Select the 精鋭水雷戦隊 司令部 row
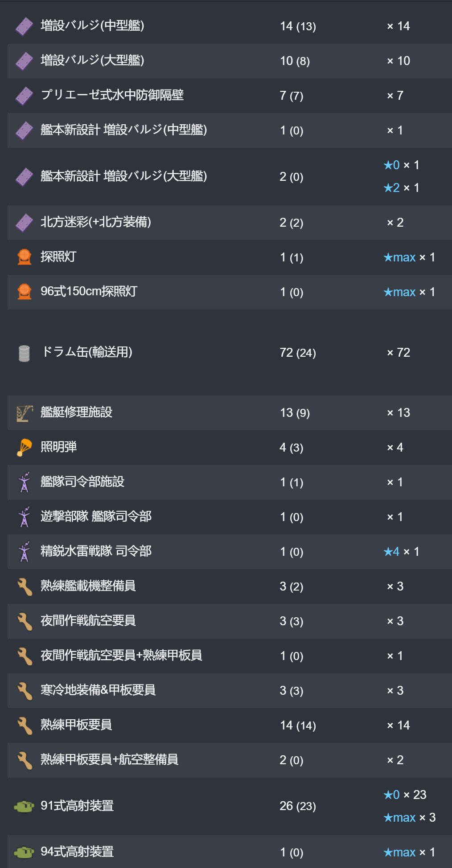The image size is (452, 868). pyautogui.click(x=230, y=552)
